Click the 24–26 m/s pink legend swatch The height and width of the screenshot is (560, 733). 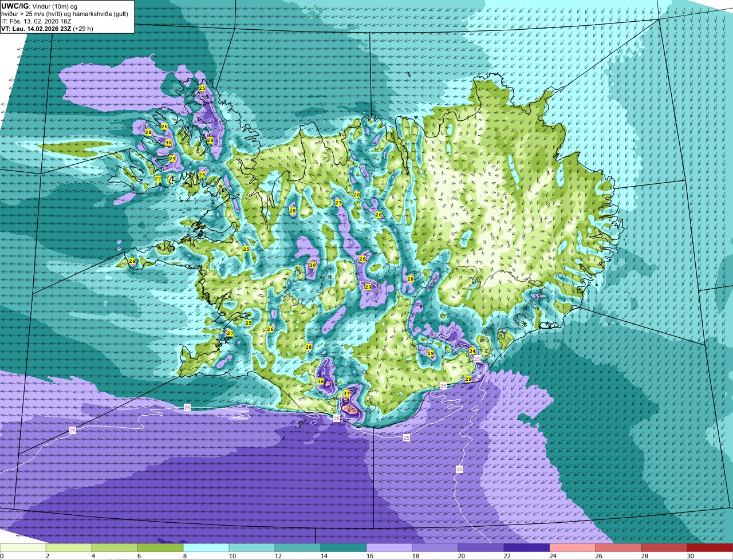pos(573,547)
